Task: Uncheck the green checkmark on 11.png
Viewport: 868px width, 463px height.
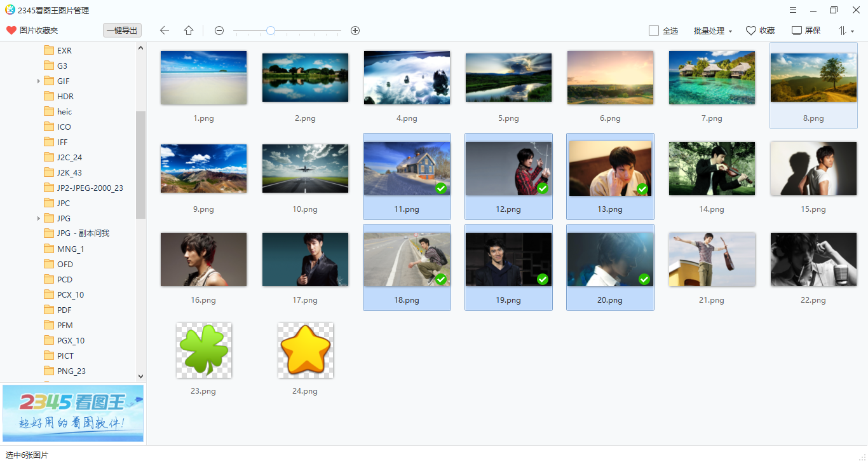Action: pyautogui.click(x=441, y=188)
